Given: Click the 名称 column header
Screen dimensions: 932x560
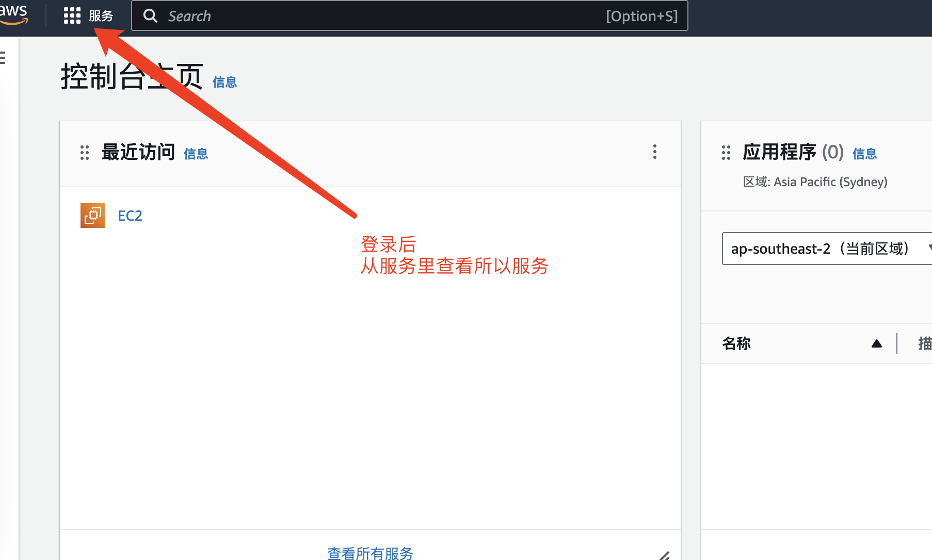Looking at the screenshot, I should [x=736, y=343].
